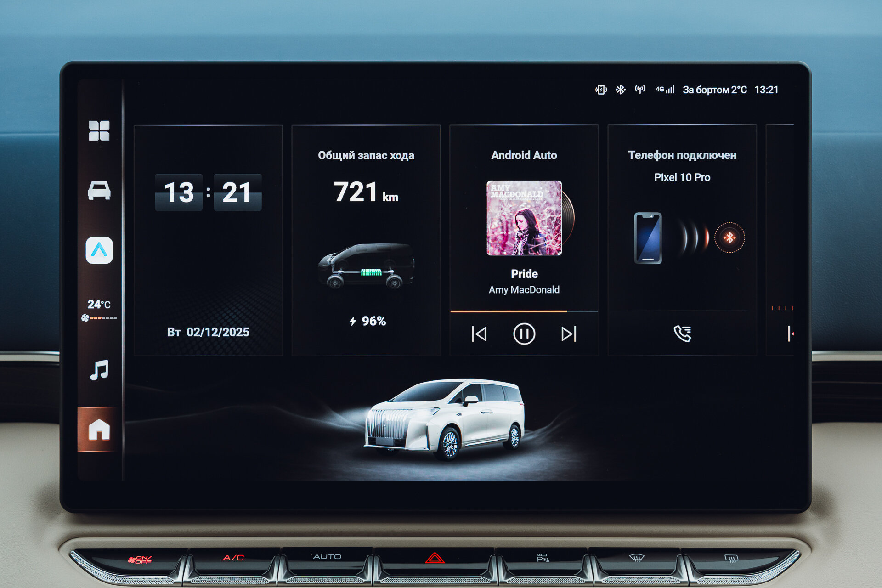882x588 pixels.
Task: Tap the 4G signal indicator
Action: pyautogui.click(x=665, y=90)
